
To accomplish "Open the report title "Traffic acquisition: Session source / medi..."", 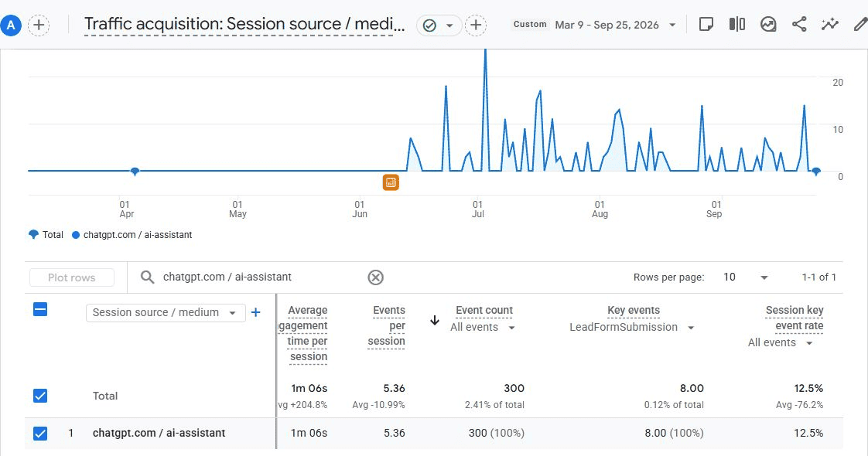I will pos(244,24).
